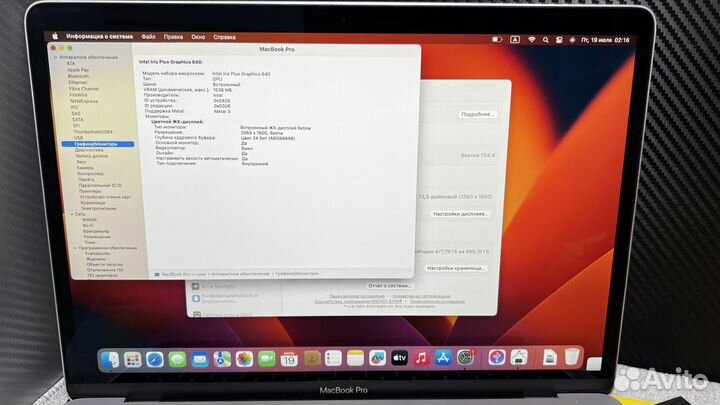Viewport: 720px width, 405px height.
Task: Select Ethernet in the hardware list
Action: [x=78, y=82]
